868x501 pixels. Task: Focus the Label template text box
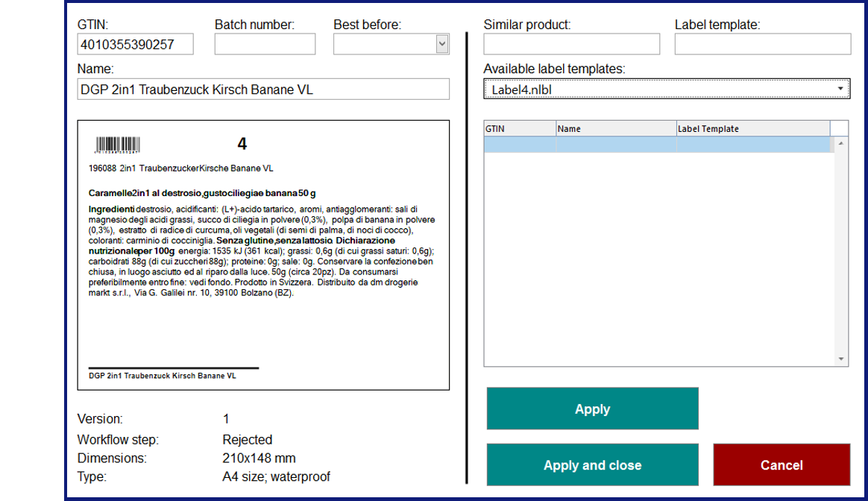tap(762, 45)
